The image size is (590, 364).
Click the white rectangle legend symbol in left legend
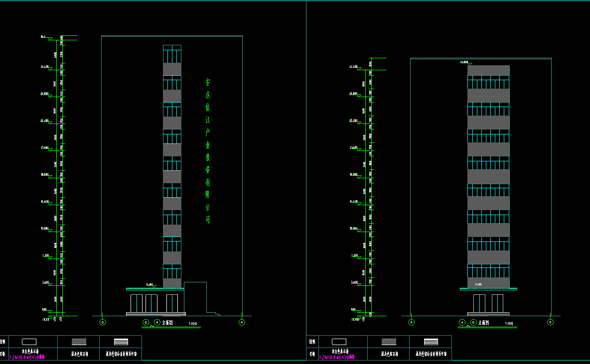click(29, 342)
